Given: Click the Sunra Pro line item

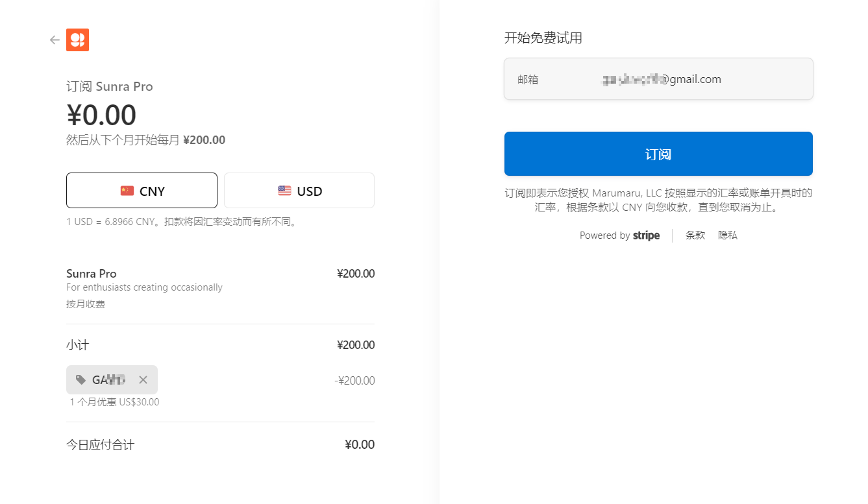Looking at the screenshot, I should tap(220, 288).
